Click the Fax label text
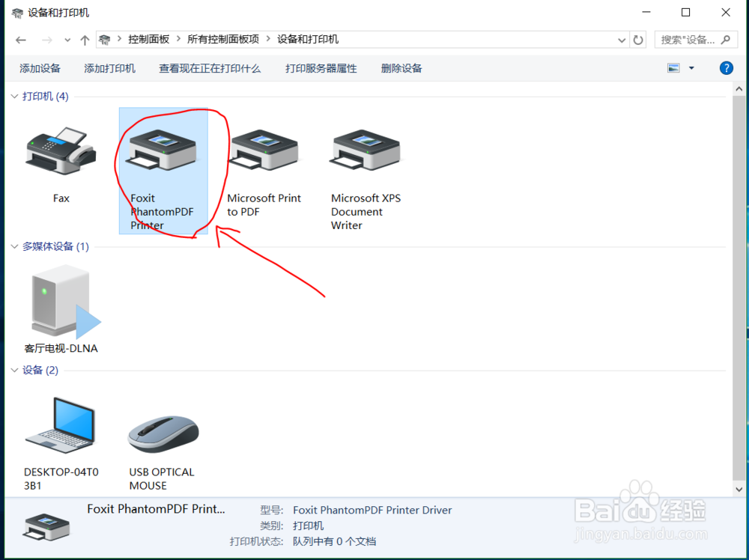The image size is (749, 560). click(61, 198)
